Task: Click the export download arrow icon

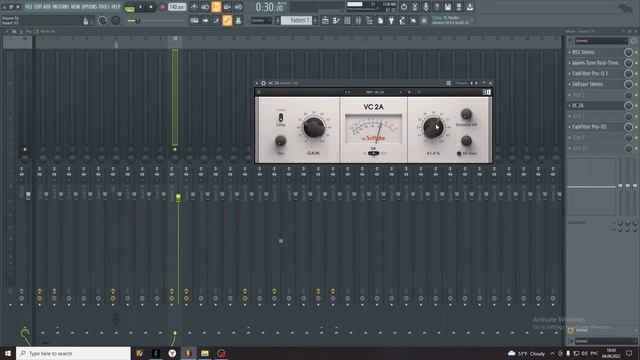Action: tap(470, 7)
